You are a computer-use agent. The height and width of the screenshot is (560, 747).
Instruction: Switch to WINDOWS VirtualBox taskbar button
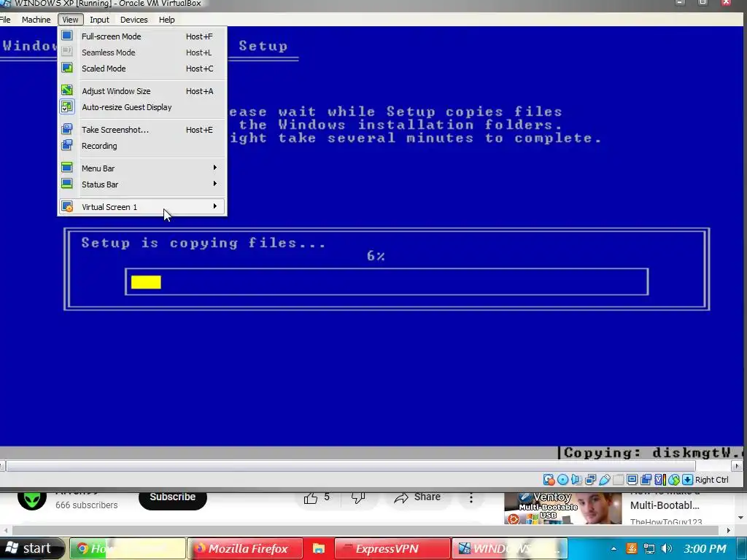click(x=510, y=548)
